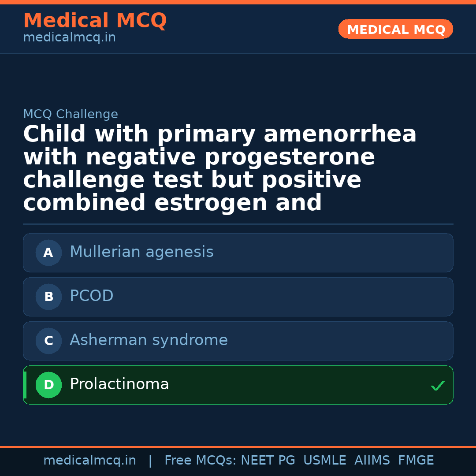This screenshot has height=476, width=476.
Task: Select the Prolactinoma answer row
Action: point(238,385)
